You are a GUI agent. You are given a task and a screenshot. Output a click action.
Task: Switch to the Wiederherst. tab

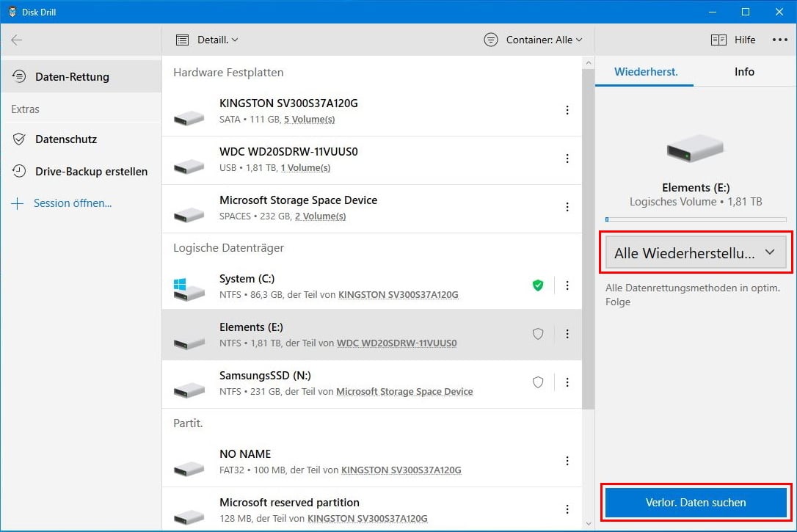click(646, 72)
